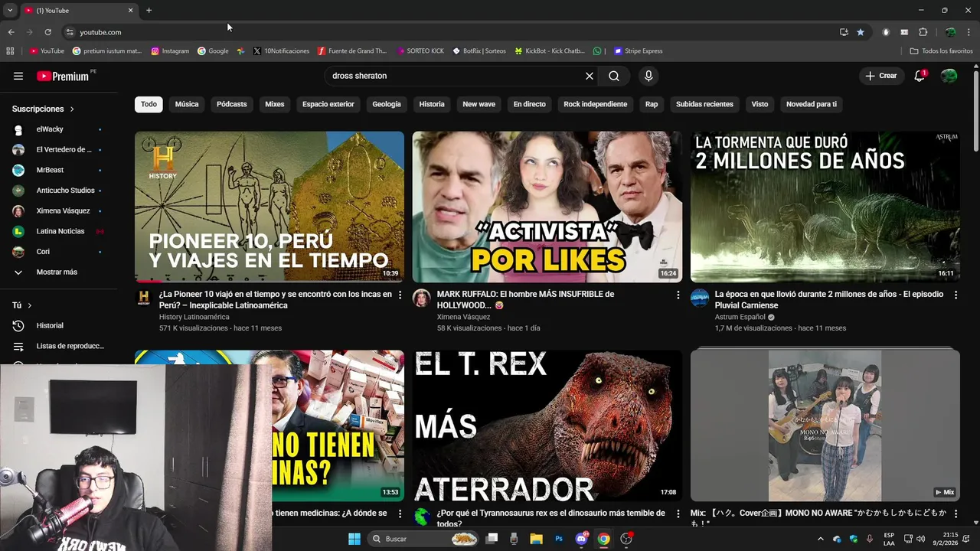Select the Pódcasts filter chip
The width and height of the screenshot is (980, 551).
click(232, 104)
